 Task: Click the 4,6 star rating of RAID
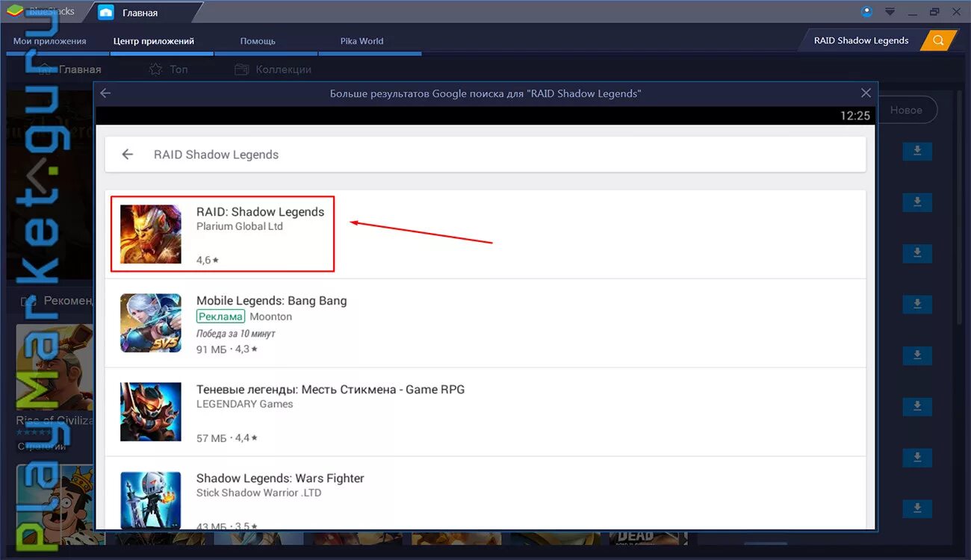tap(208, 261)
